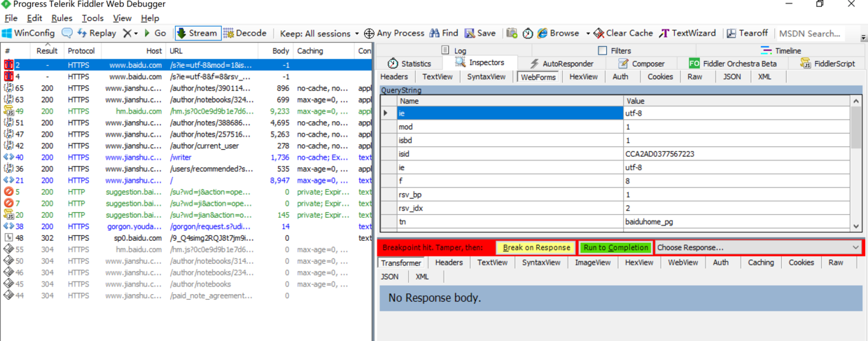Open the TextWizard tool
The height and width of the screenshot is (341, 868).
687,33
